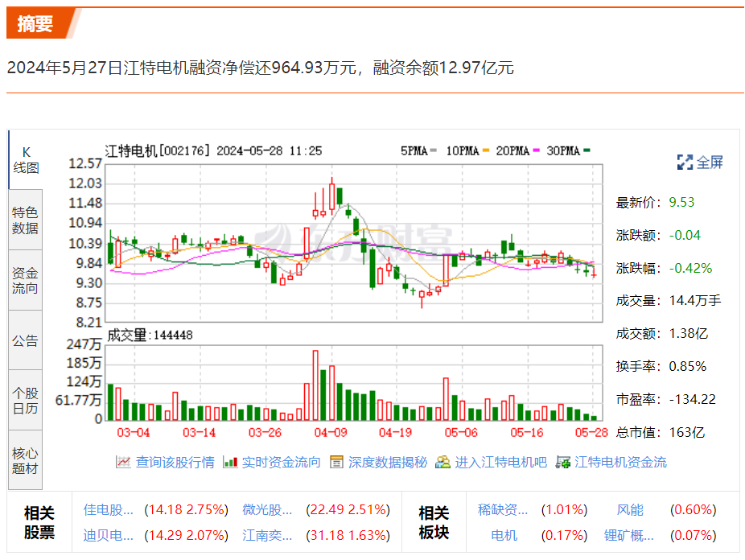The image size is (745, 560).
Task: Open related stock 微光股... link
Action: coord(267,509)
